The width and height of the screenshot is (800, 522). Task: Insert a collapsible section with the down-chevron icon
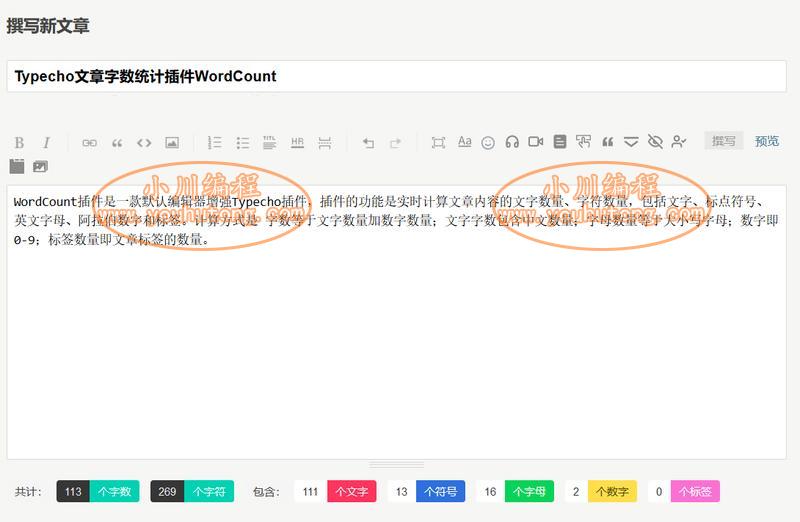(631, 142)
